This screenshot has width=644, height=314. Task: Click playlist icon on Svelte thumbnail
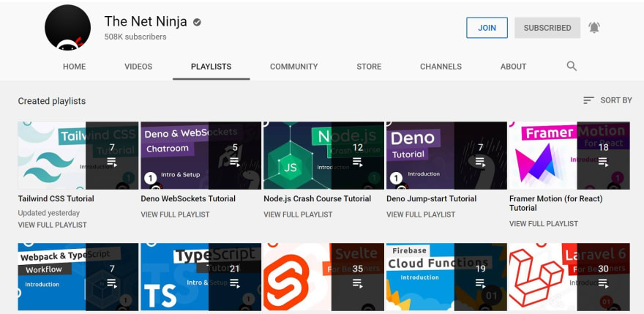(357, 283)
